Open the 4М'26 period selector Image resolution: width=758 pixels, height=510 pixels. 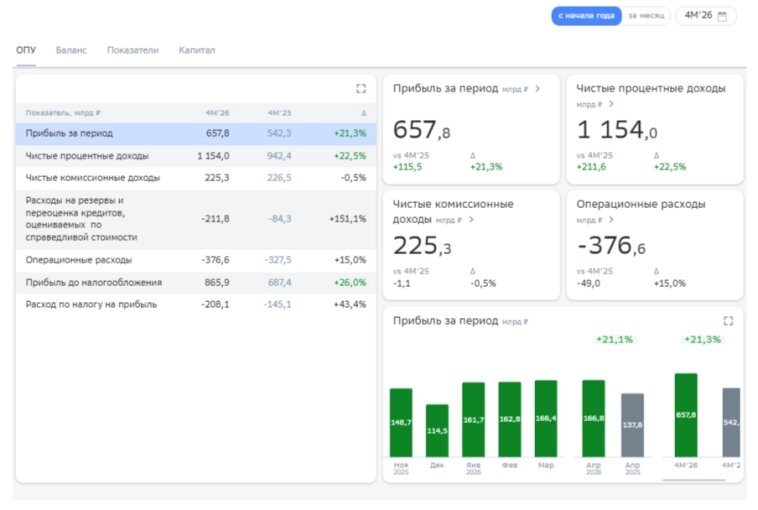click(706, 16)
